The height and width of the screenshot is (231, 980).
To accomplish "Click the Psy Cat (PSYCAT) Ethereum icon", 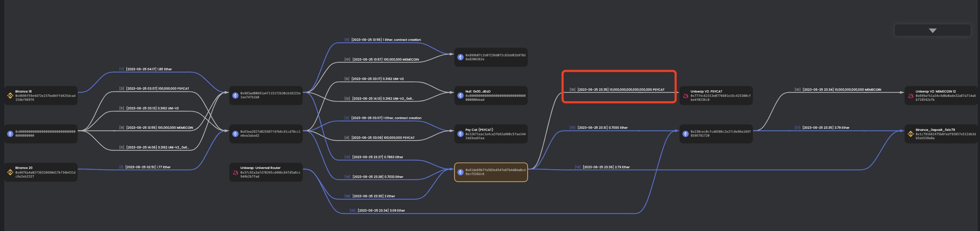I will click(460, 134).
